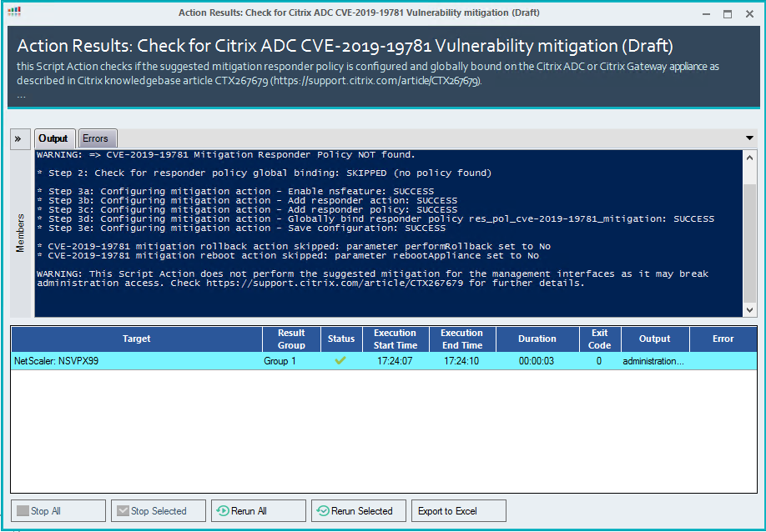Image resolution: width=766 pixels, height=532 pixels.
Task: Click exit code 0 cell
Action: 599,361
